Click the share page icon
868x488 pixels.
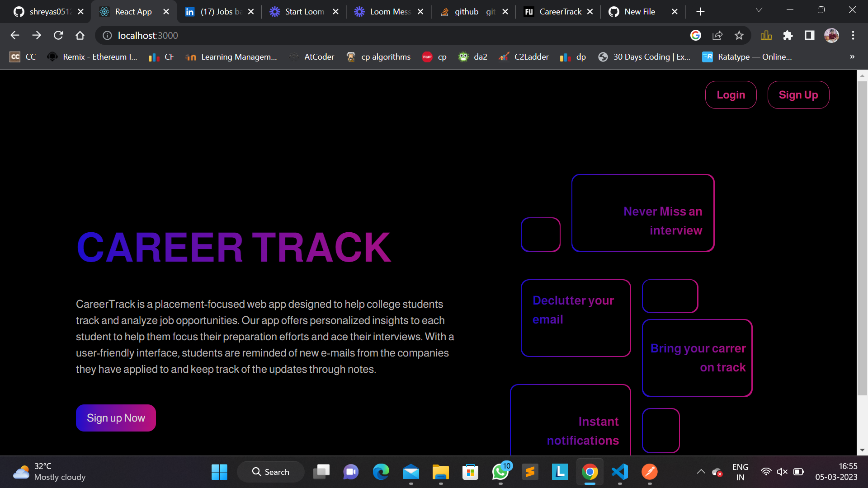(x=717, y=35)
